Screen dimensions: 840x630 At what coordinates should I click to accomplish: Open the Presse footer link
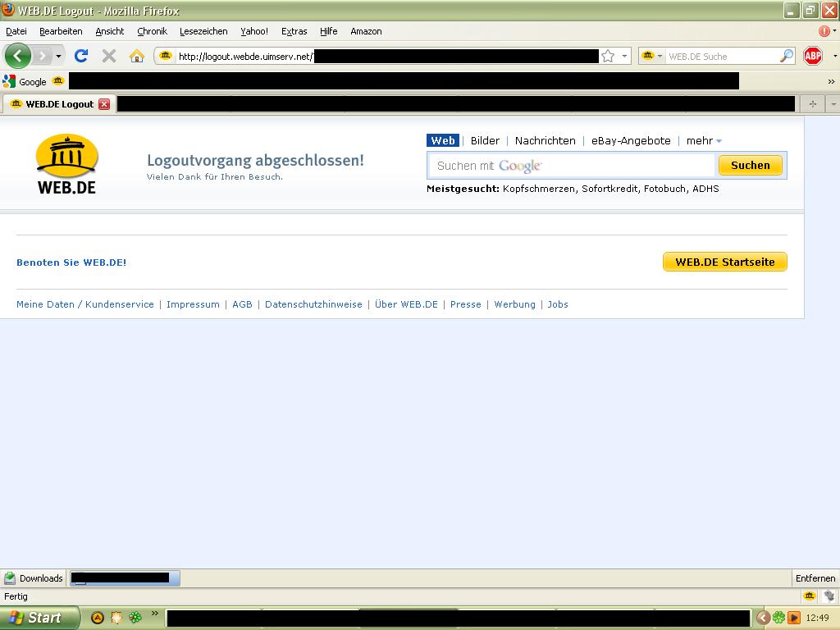tap(466, 304)
